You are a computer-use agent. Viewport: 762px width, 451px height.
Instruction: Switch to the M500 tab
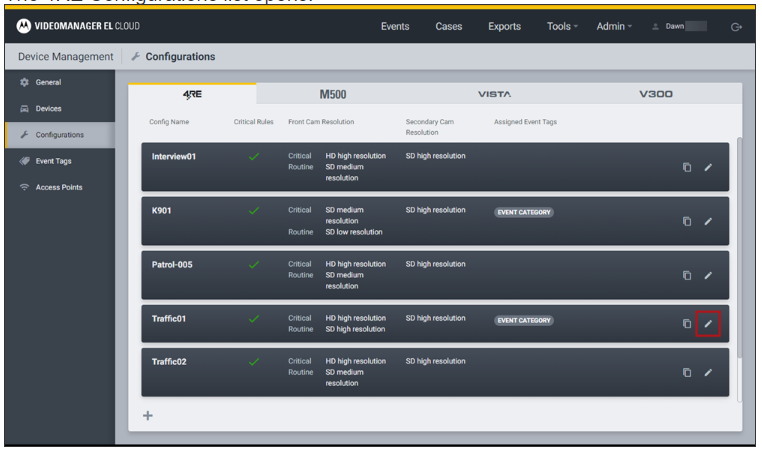[333, 94]
